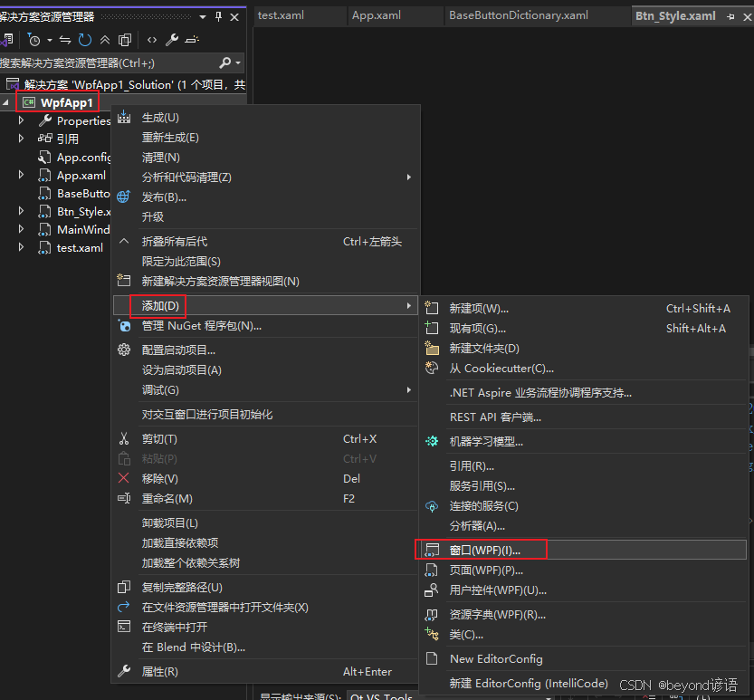754x700 pixels.
Task: Click the Solution Explorer search magnifier icon
Action: (224, 62)
